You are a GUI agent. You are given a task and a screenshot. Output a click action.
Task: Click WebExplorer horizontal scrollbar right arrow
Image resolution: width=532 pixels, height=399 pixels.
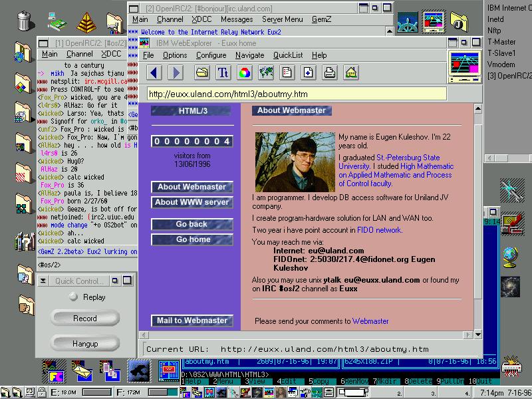pyautogui.click(x=468, y=335)
